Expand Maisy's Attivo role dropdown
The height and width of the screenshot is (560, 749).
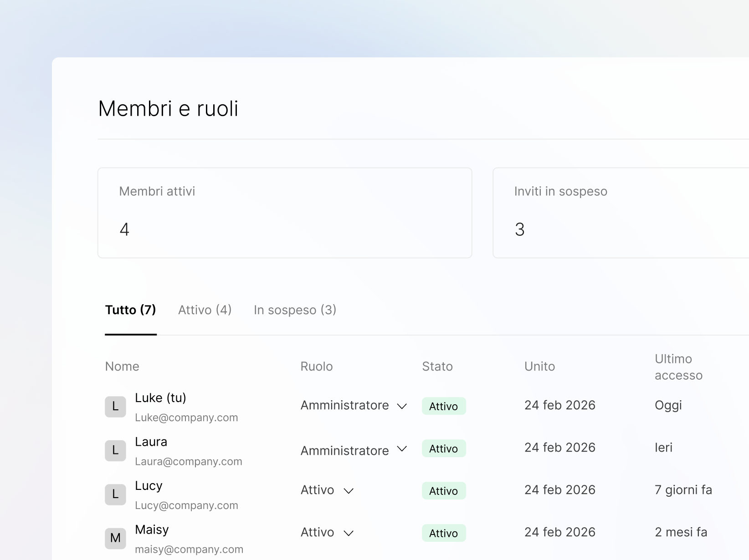(327, 533)
